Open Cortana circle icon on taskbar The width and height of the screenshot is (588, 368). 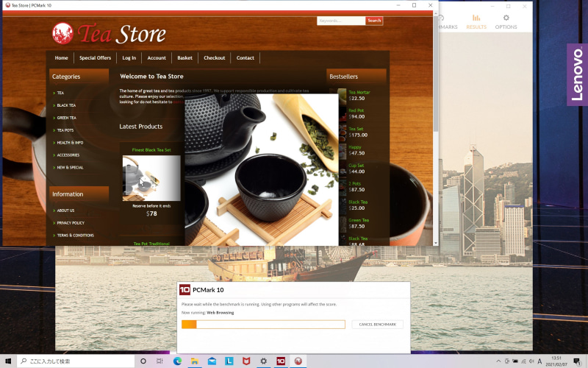(143, 361)
